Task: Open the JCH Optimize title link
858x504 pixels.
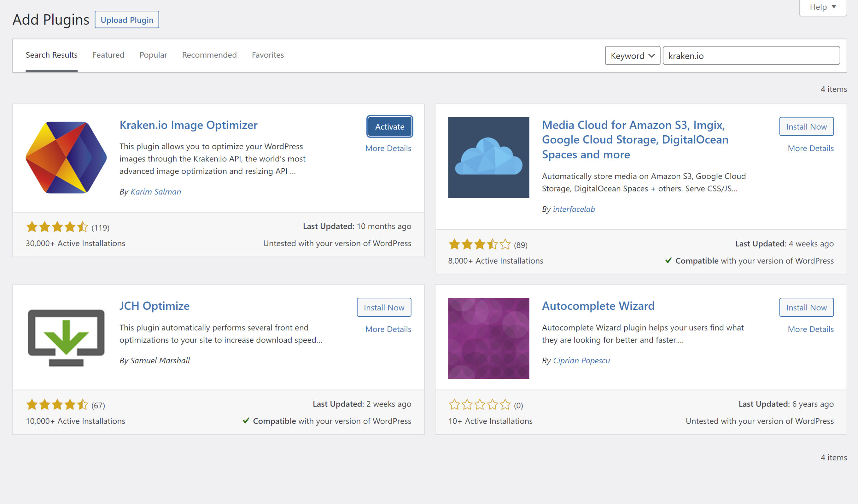Action: [154, 306]
